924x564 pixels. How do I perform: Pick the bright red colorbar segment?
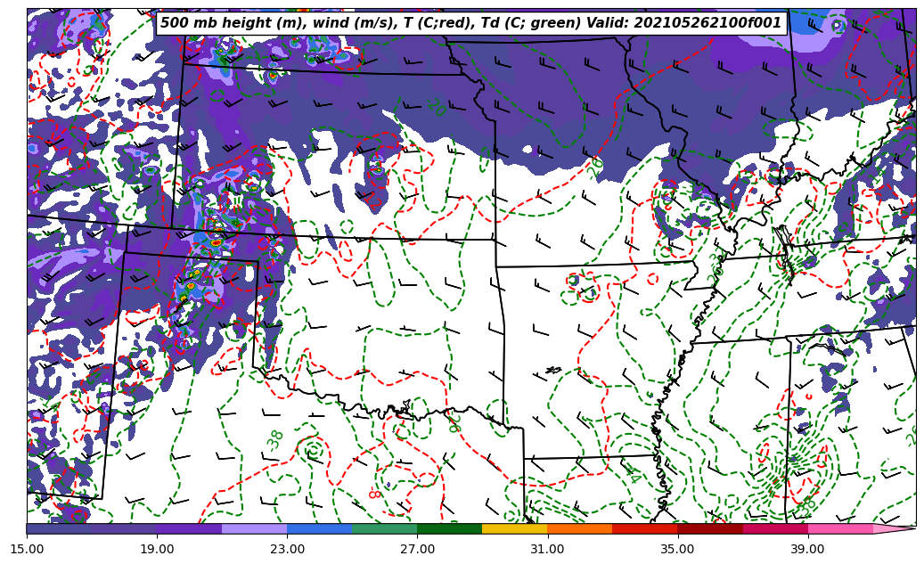coord(644,528)
